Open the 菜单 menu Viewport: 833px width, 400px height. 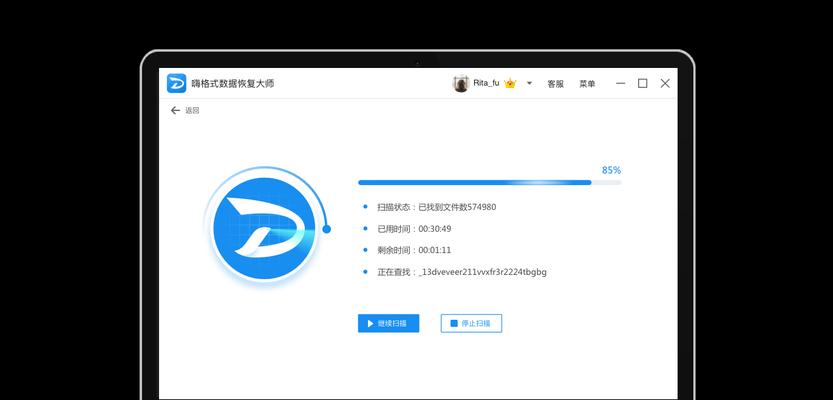point(587,84)
